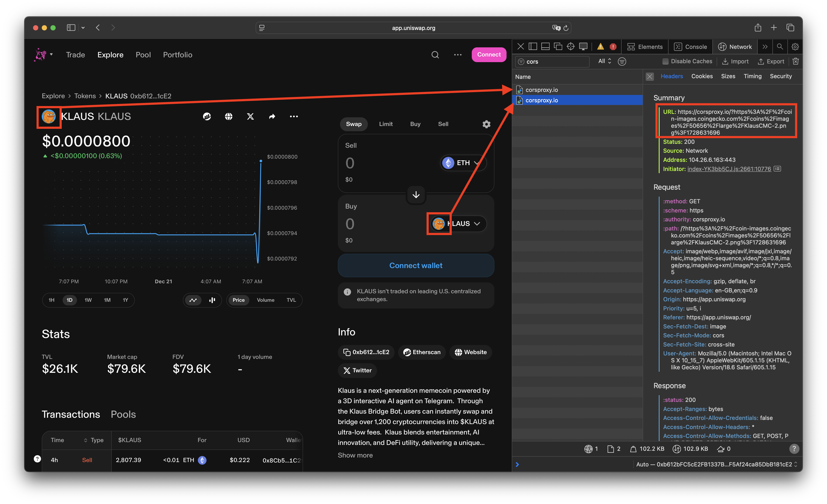Image resolution: width=827 pixels, height=504 pixels.
Task: Click the share arrow icon
Action: click(272, 116)
